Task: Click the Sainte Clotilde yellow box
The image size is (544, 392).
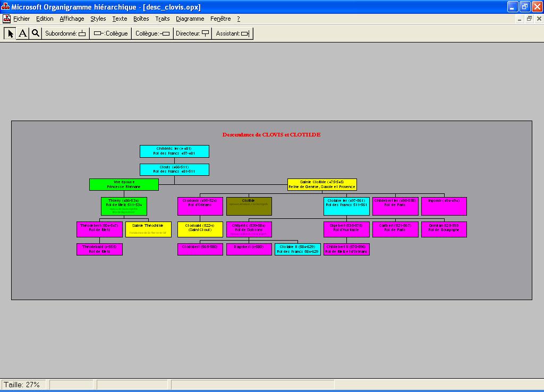Action: 322,184
